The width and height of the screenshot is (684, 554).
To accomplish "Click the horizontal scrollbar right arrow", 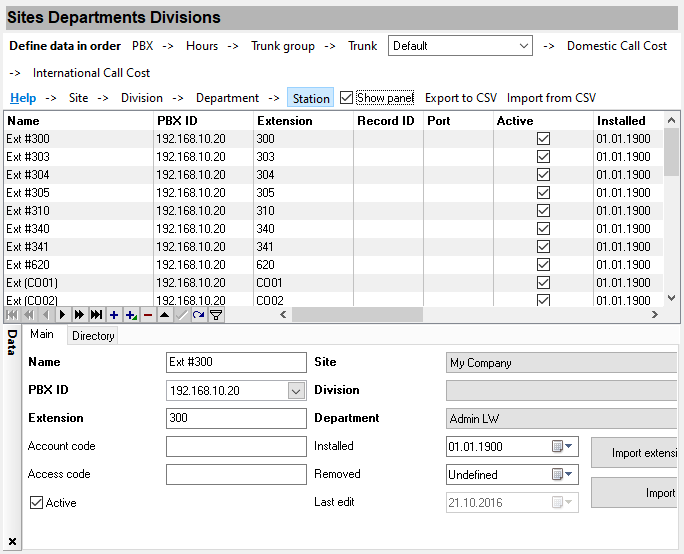I will tap(654, 315).
